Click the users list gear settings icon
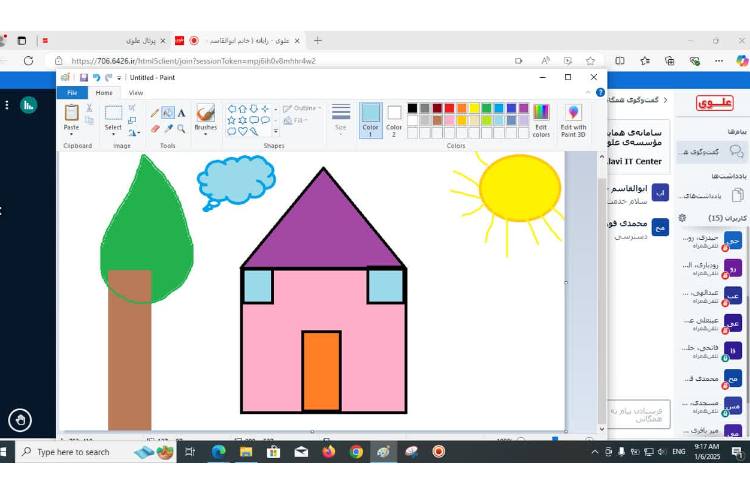Viewport: 750px width, 480px height. (x=683, y=218)
